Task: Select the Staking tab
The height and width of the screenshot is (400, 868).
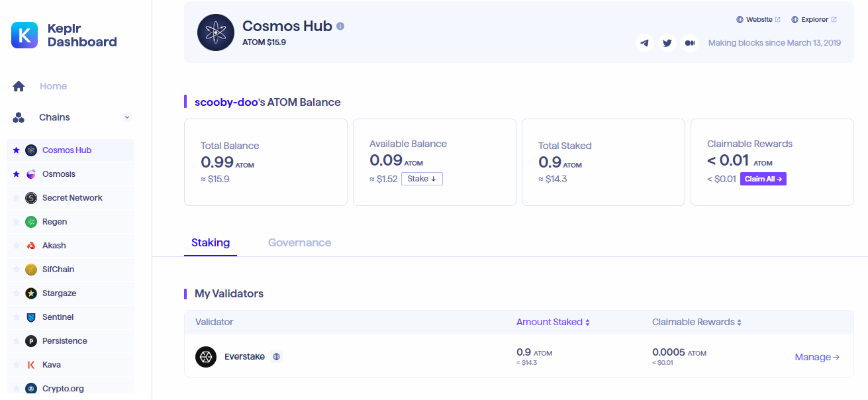Action: [x=211, y=243]
